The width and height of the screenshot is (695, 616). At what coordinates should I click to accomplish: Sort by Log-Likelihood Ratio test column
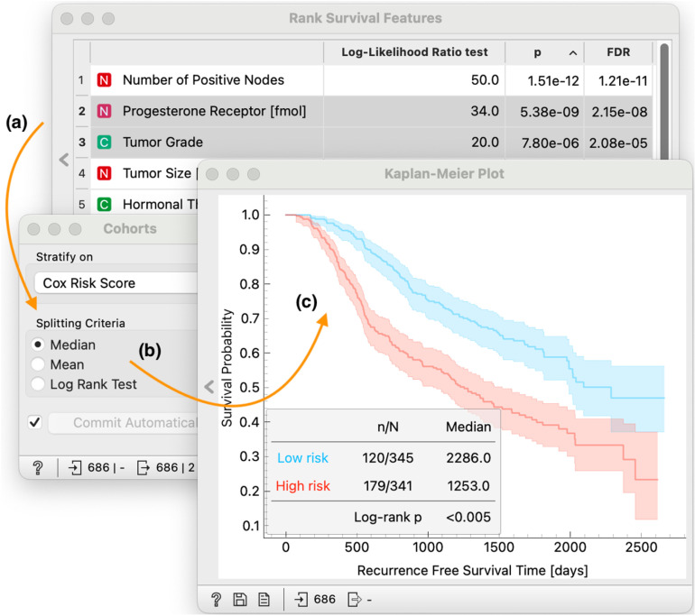tap(414, 52)
